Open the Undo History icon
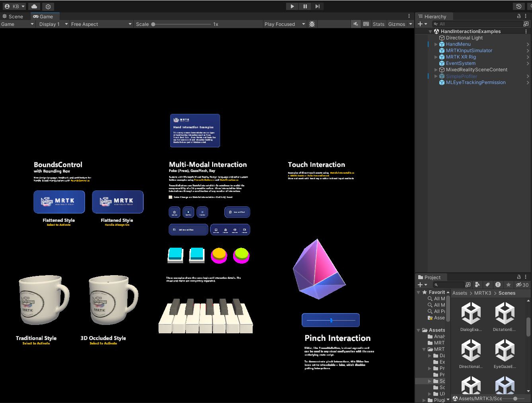Image resolution: width=532 pixels, height=403 pixels. click(x=518, y=6)
